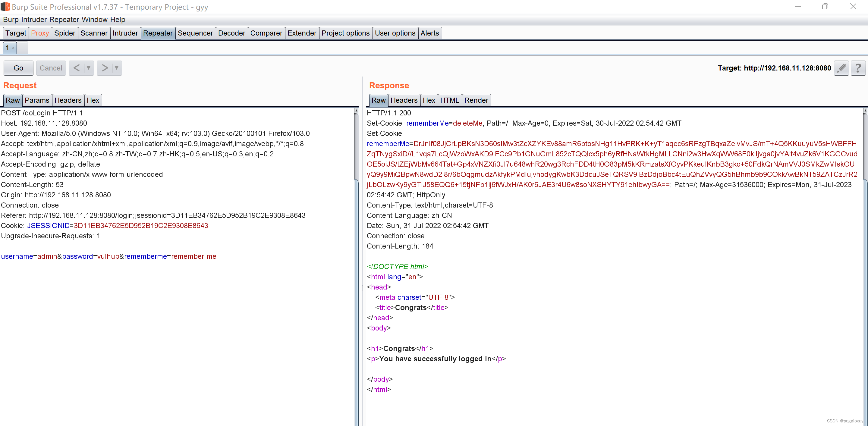The width and height of the screenshot is (868, 426).
Task: Open the Project options tab
Action: (346, 33)
